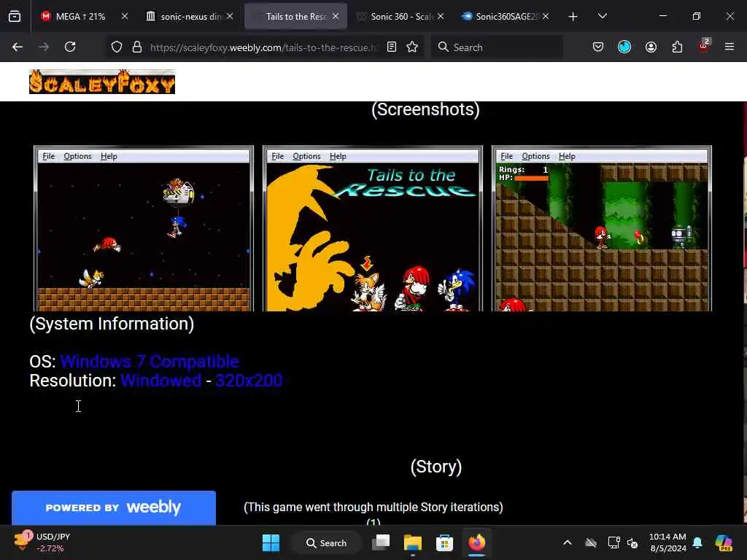Screen dimensions: 747x560
Task: Click the (Story) heading
Action: click(x=436, y=467)
